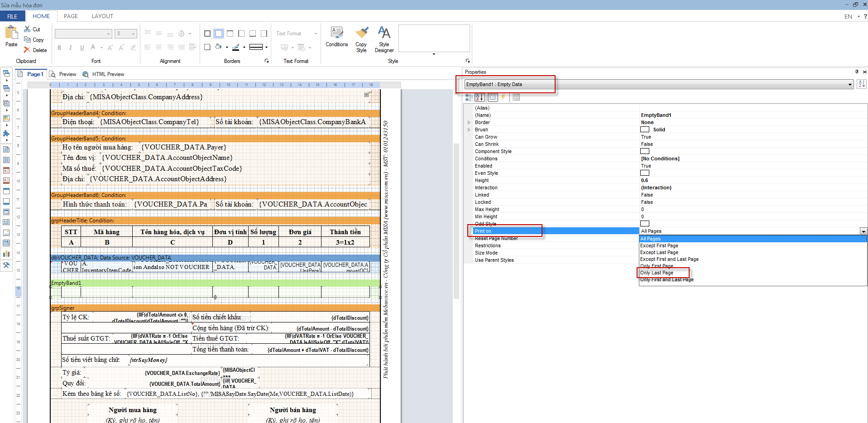Screen dimensions: 868x423
Task: Select Except Last Page option
Action: (659, 252)
